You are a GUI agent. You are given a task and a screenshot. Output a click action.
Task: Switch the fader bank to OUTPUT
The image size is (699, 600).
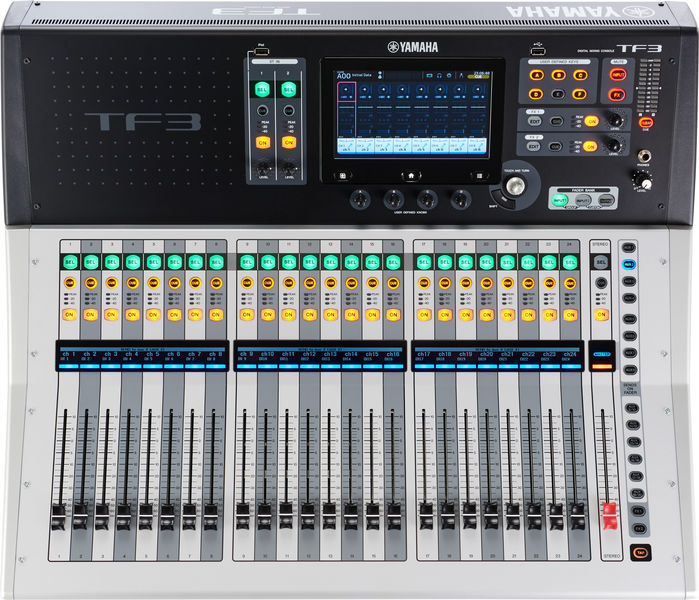[607, 200]
